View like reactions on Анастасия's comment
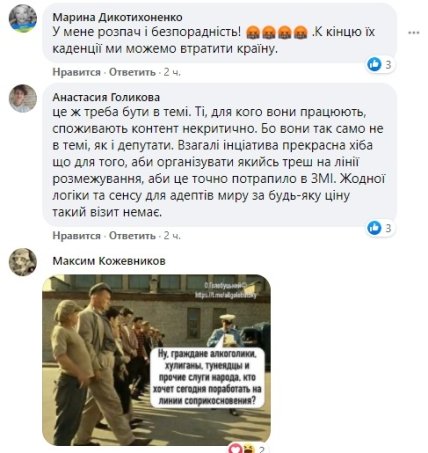This screenshot has height=453, width=428. [380, 228]
